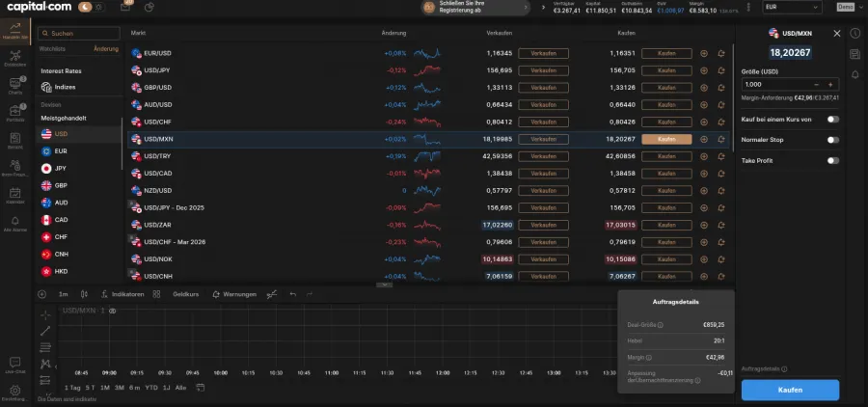Open the Indikatoren menu

(122, 294)
